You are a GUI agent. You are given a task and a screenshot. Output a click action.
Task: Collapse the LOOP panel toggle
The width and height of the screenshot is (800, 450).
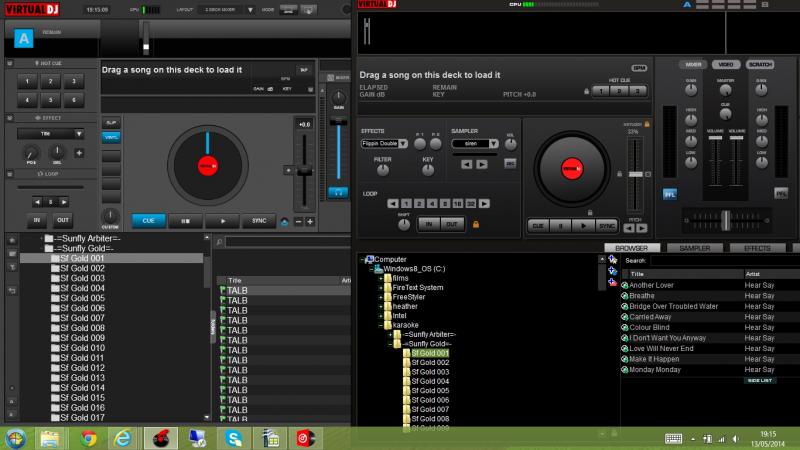(10, 174)
